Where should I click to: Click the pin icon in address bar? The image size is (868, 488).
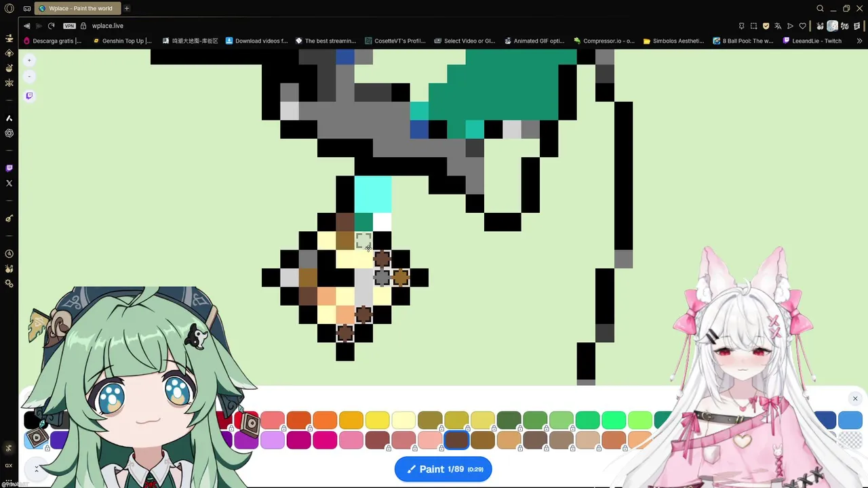click(741, 26)
